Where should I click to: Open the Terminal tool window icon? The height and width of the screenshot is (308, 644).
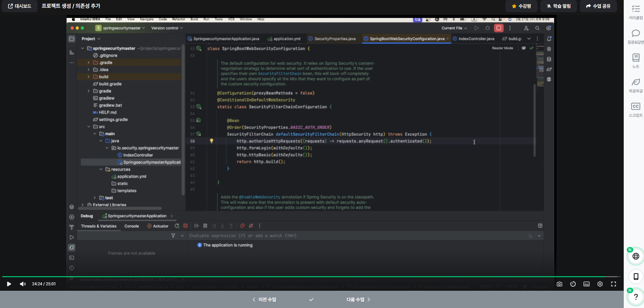[x=72, y=258]
